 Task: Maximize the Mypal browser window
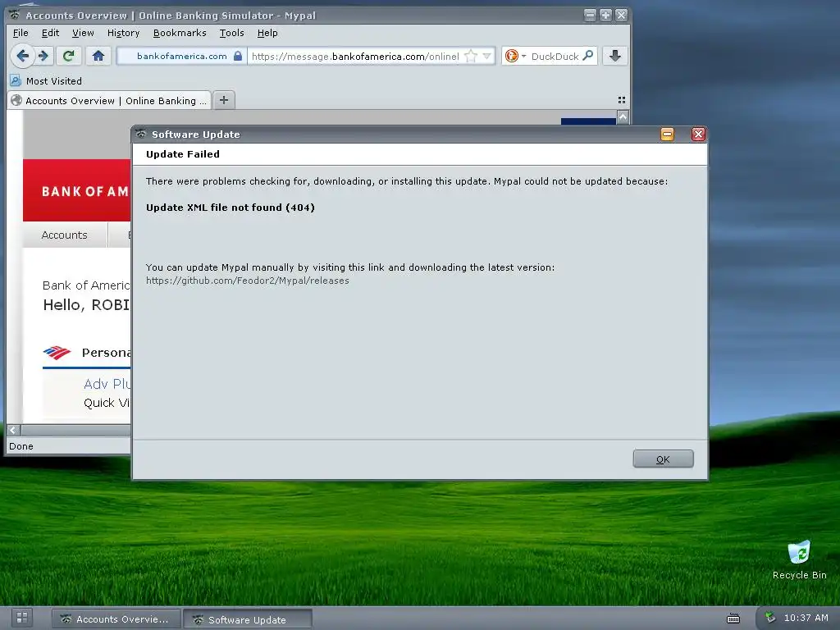[x=605, y=15]
